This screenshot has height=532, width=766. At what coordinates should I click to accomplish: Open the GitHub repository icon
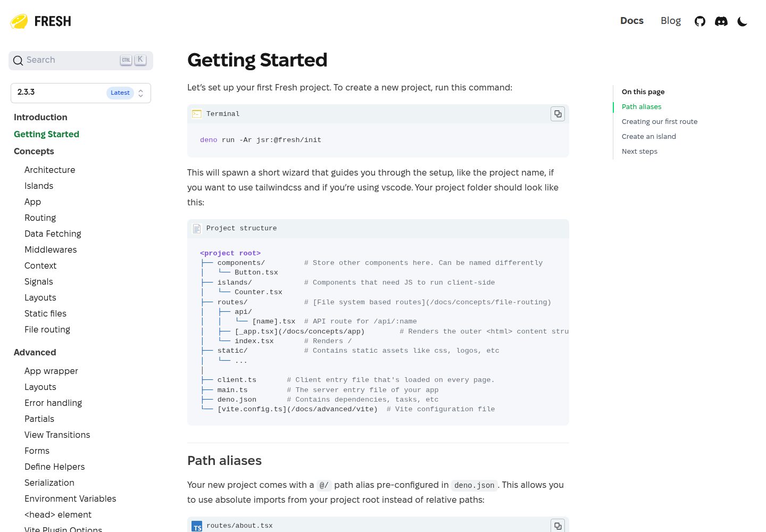[700, 21]
